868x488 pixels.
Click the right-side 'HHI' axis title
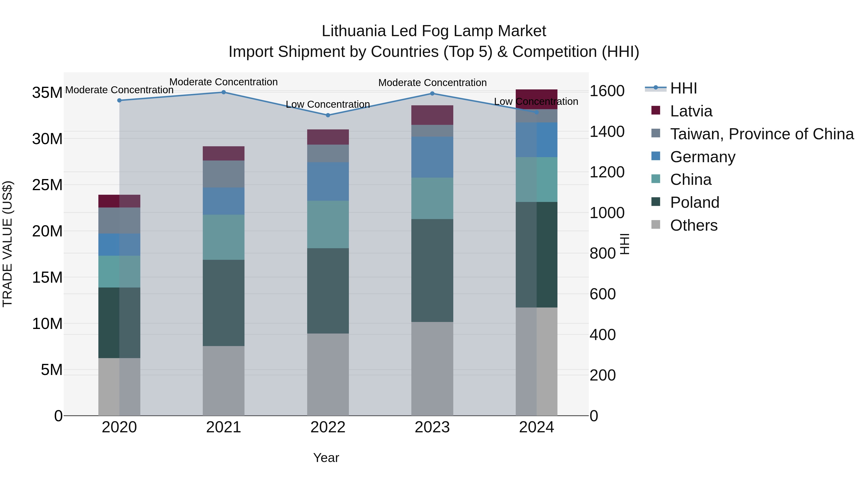click(x=624, y=244)
